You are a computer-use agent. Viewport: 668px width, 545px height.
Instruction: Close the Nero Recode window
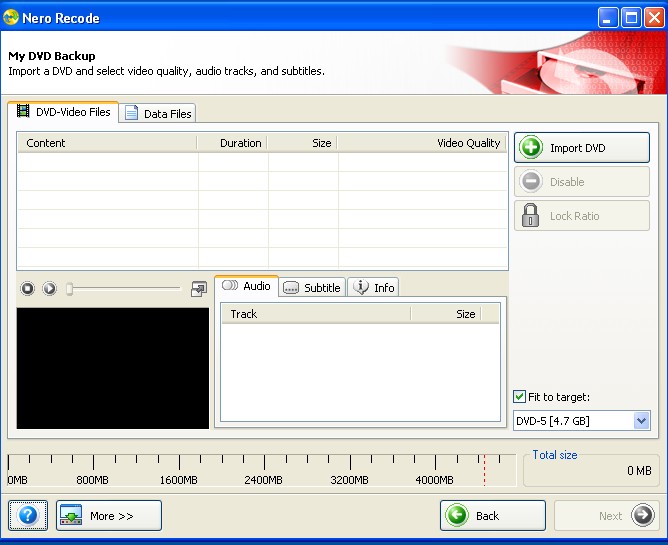[x=654, y=18]
